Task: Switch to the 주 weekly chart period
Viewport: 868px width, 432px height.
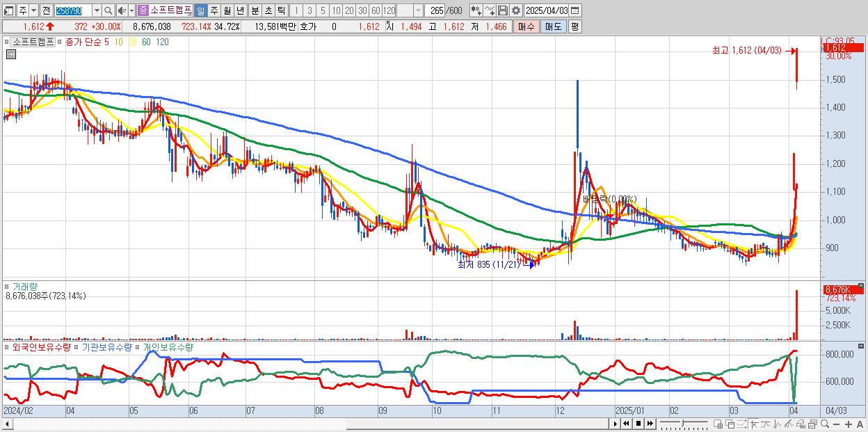Action: (214, 10)
